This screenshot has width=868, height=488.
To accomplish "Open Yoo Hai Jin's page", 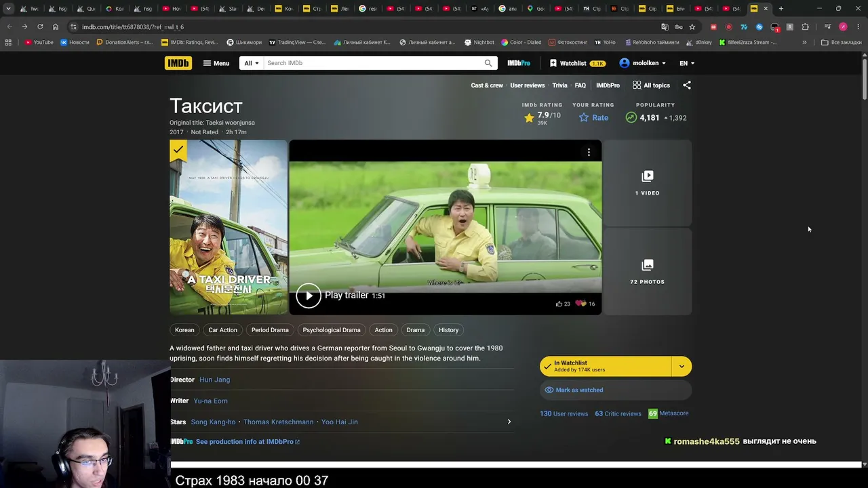I will [x=340, y=422].
